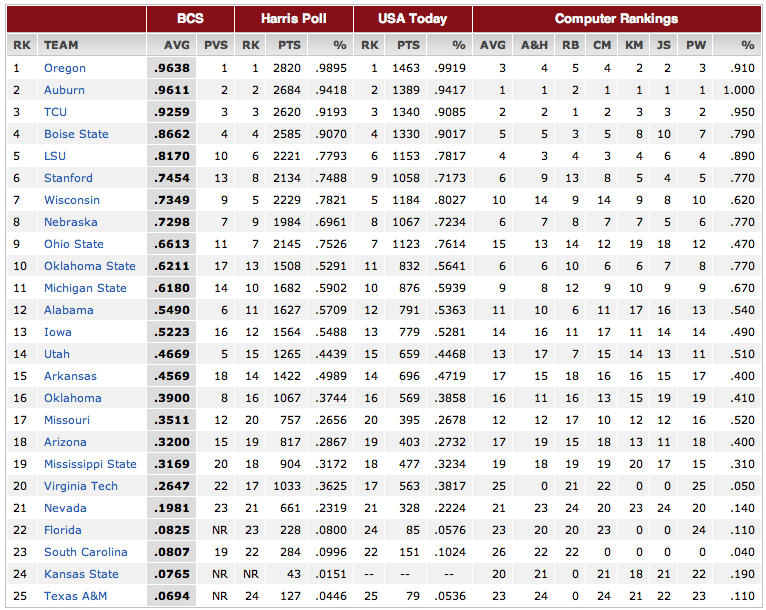This screenshot has width=766, height=610.
Task: Select Michigan State's USA Today percentage .5939
Action: click(x=450, y=288)
